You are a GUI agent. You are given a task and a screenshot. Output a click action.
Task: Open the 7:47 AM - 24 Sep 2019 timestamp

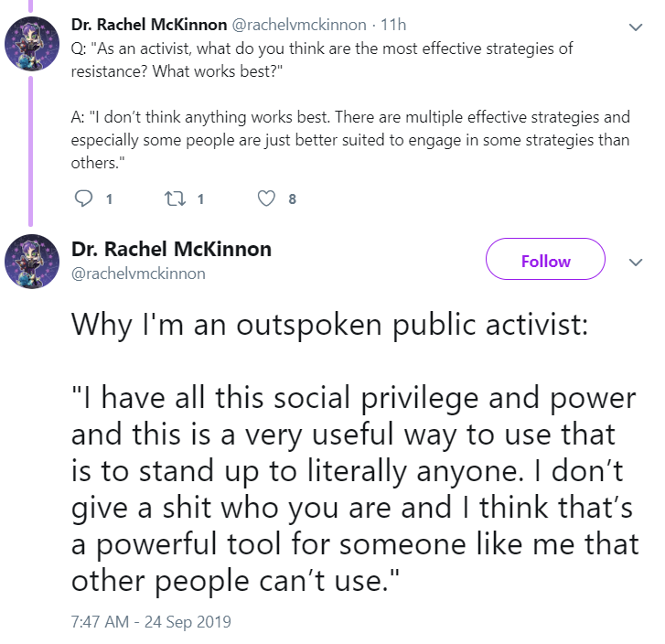pyautogui.click(x=151, y=621)
